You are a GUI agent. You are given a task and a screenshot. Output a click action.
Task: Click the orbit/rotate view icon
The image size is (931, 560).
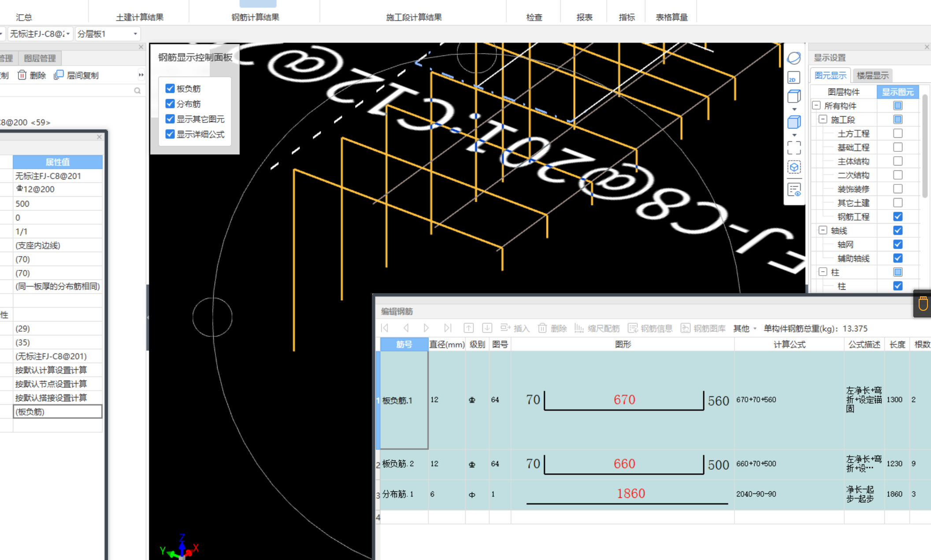(x=794, y=58)
